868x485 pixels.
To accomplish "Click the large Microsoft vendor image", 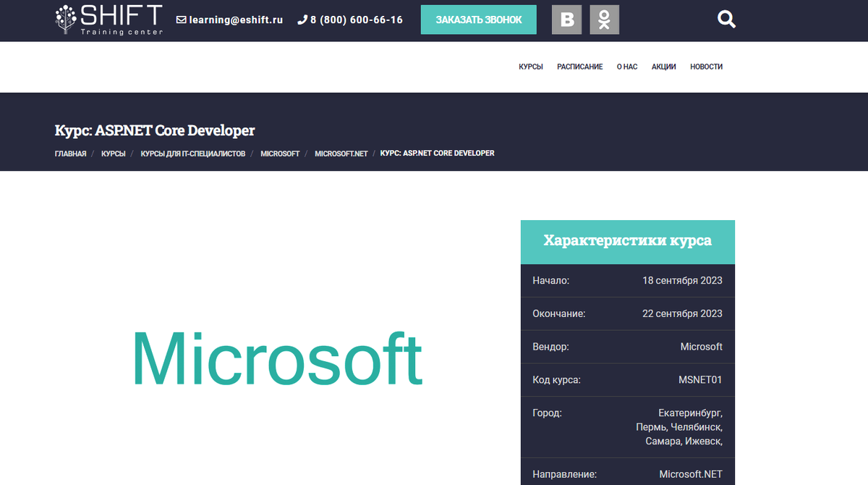I will click(277, 358).
